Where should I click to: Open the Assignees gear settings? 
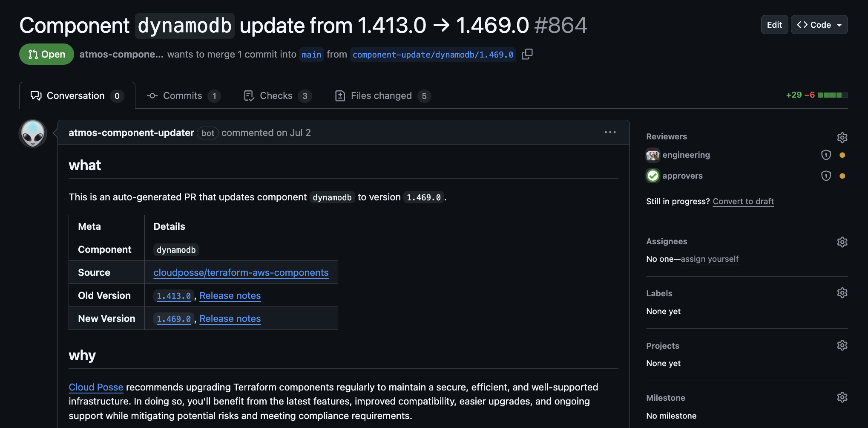click(x=842, y=242)
